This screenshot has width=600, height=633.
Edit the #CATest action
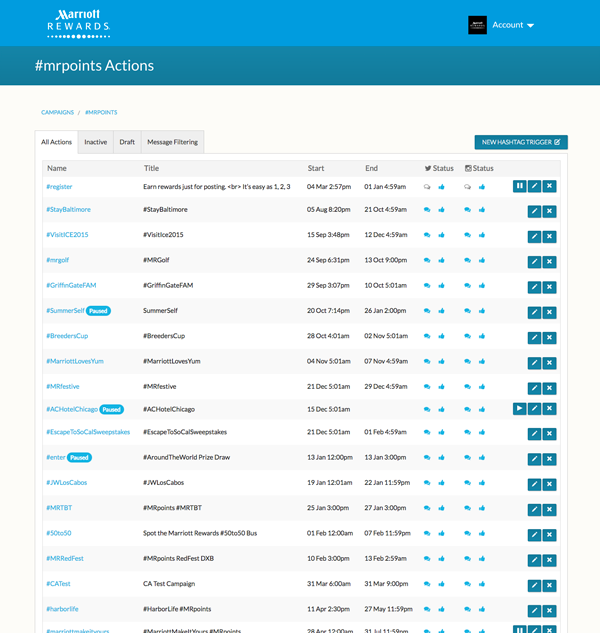coord(534,585)
